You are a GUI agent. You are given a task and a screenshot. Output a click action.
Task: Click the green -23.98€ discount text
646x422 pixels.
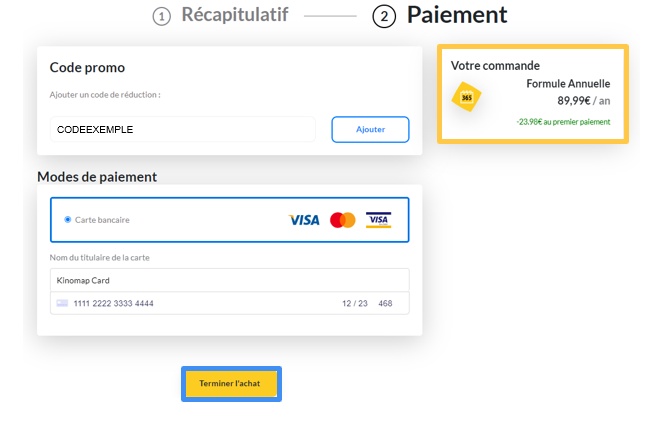pyautogui.click(x=563, y=122)
